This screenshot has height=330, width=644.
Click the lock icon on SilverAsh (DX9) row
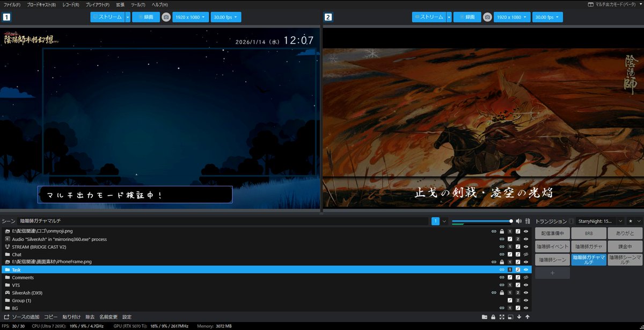tap(502, 292)
